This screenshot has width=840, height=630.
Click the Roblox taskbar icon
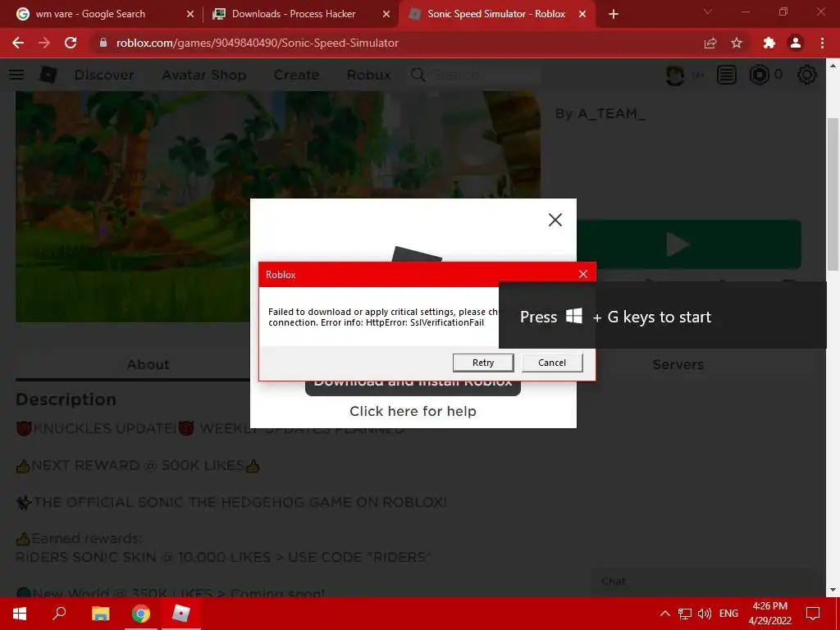(x=181, y=614)
